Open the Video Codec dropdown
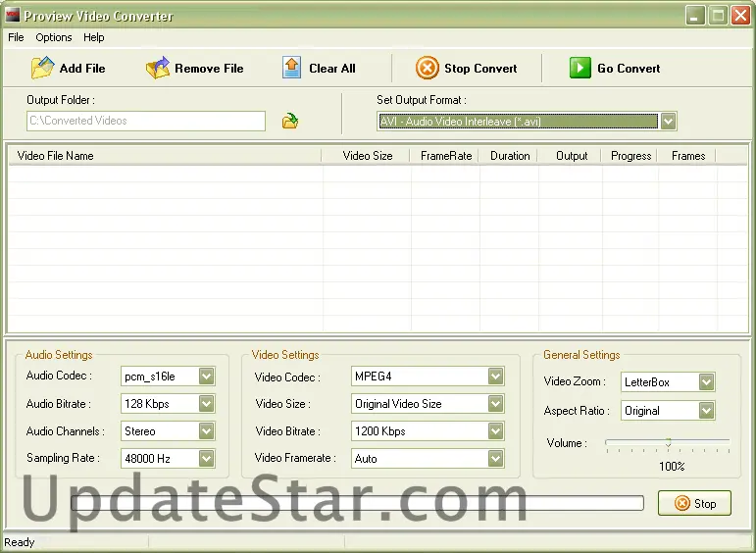 [x=495, y=377]
